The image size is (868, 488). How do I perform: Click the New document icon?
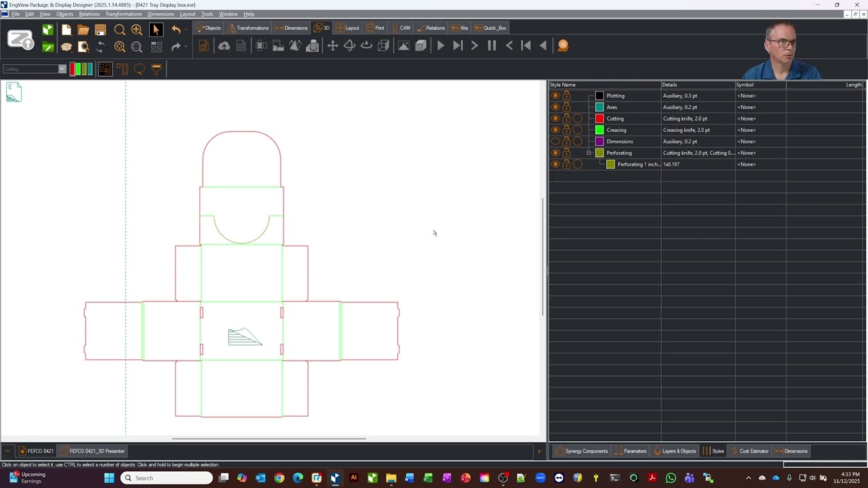click(66, 30)
